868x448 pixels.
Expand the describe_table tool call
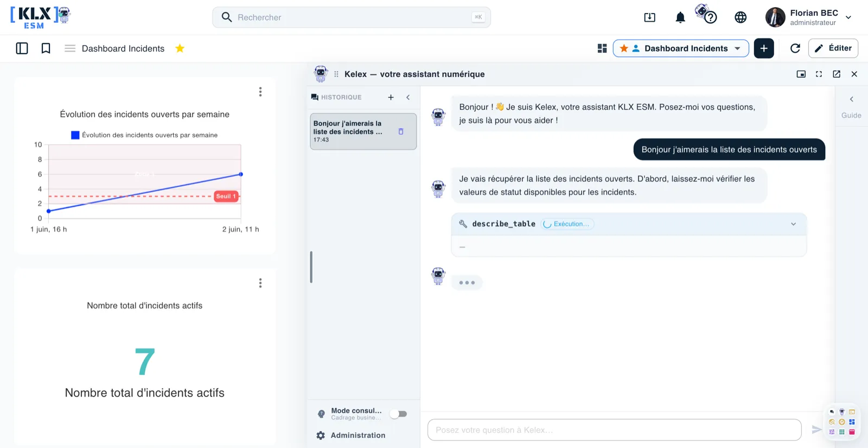coord(793,224)
